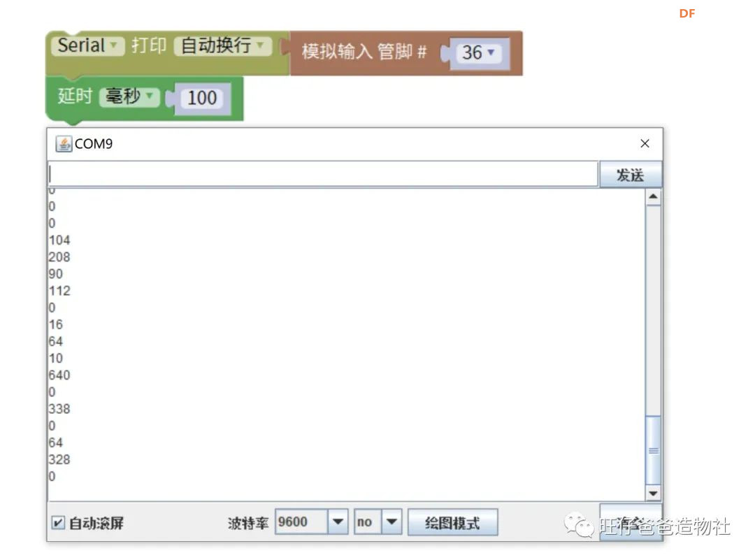Image resolution: width=755 pixels, height=560 pixels.
Task: Click the value 328 in serial output
Action: tap(59, 459)
